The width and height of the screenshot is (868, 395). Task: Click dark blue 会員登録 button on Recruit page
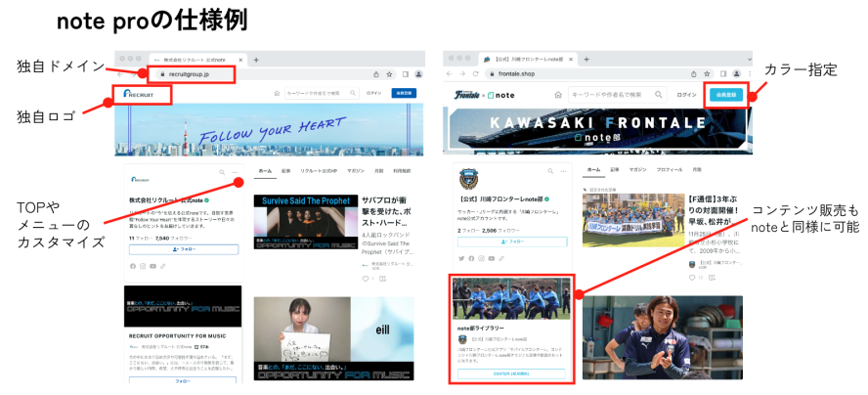coord(404,94)
